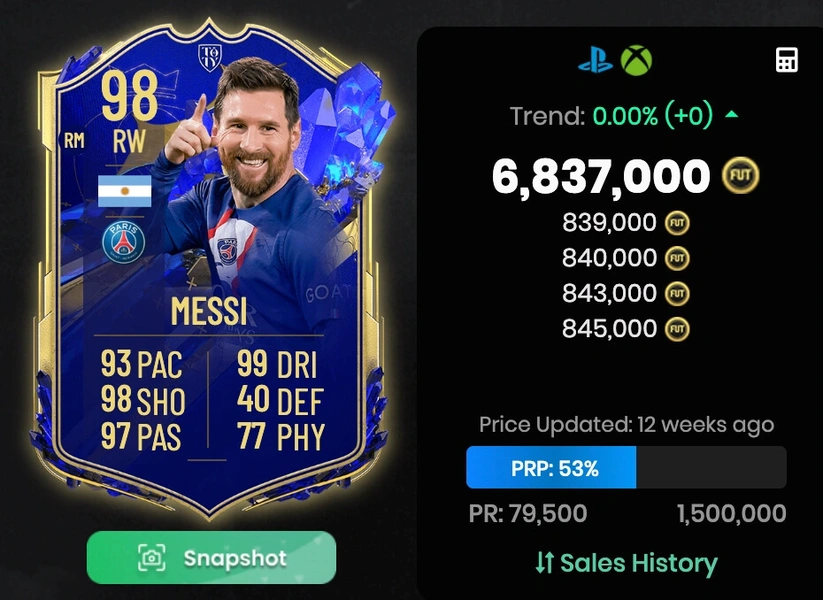Image resolution: width=823 pixels, height=600 pixels.
Task: Click the 6,837,000 main price
Action: (x=601, y=176)
